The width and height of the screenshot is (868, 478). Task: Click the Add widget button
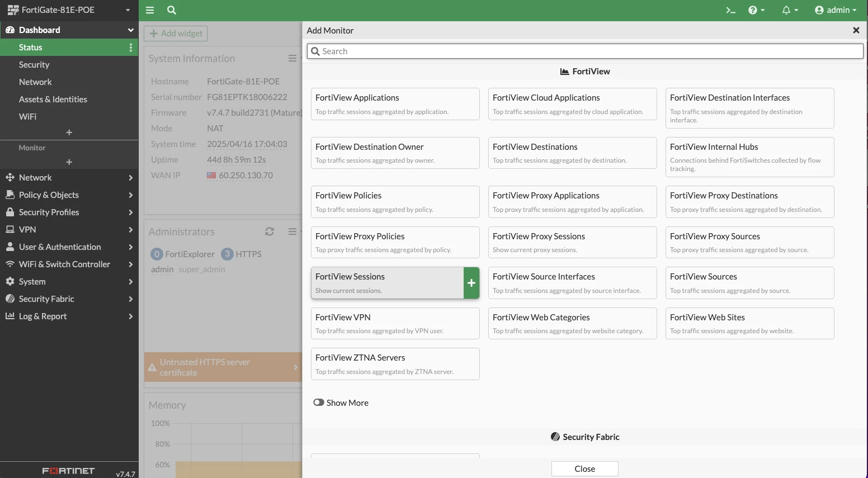point(176,34)
